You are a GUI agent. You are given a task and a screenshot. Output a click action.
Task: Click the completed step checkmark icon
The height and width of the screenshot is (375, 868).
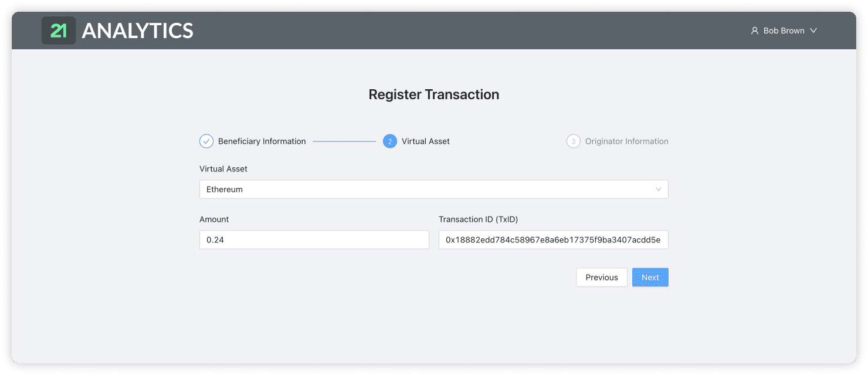206,141
